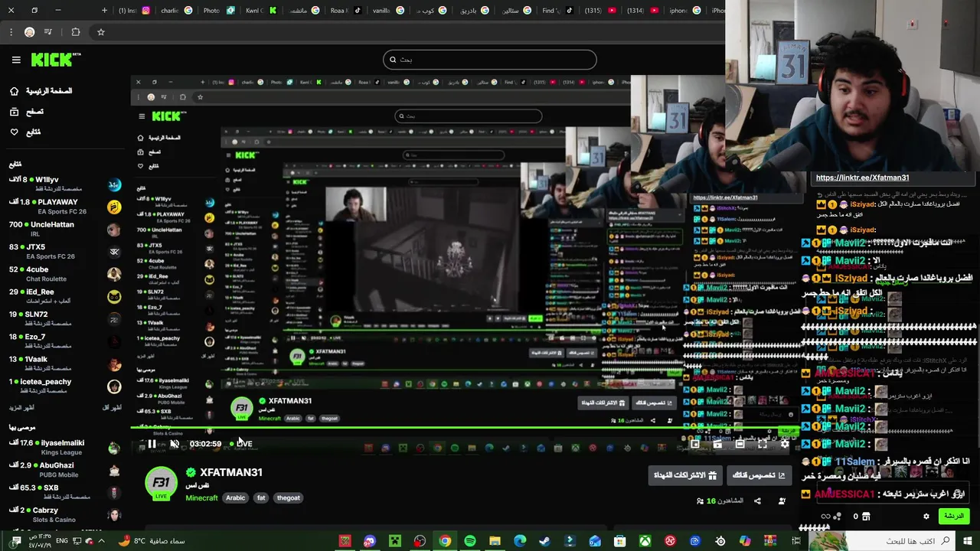Open Spotify from the taskbar
The width and height of the screenshot is (980, 551).
470,541
